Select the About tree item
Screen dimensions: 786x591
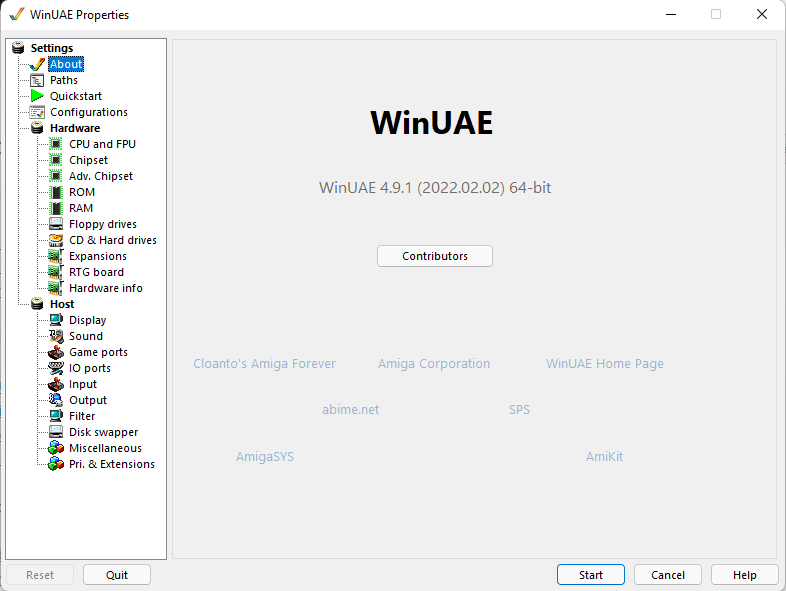pyautogui.click(x=66, y=64)
